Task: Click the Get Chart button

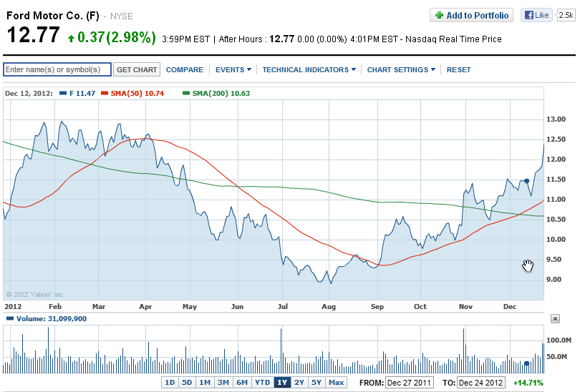Action: (x=137, y=69)
